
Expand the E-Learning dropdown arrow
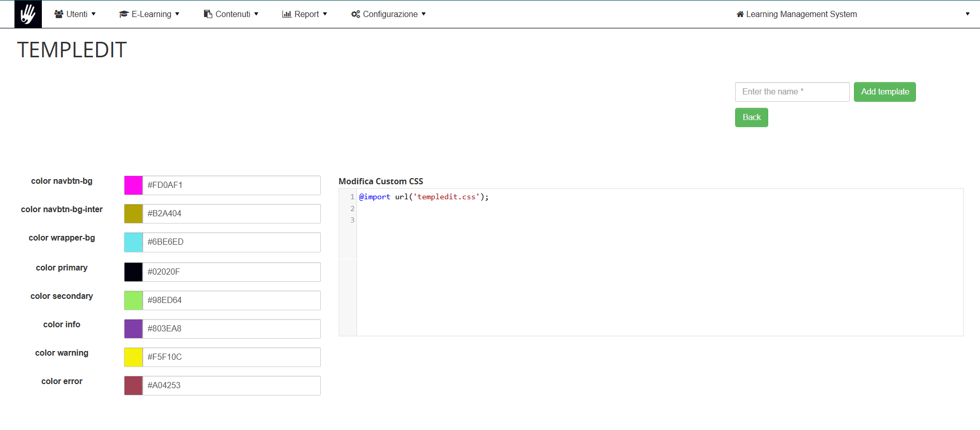pyautogui.click(x=177, y=14)
